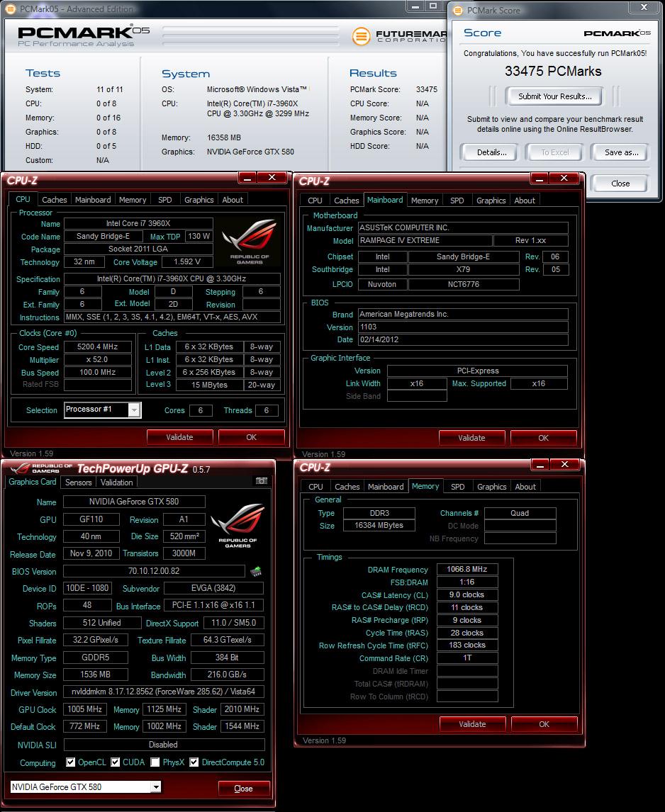Open Validation tab in GPU-Z
This screenshot has width=665, height=812.
point(116,482)
